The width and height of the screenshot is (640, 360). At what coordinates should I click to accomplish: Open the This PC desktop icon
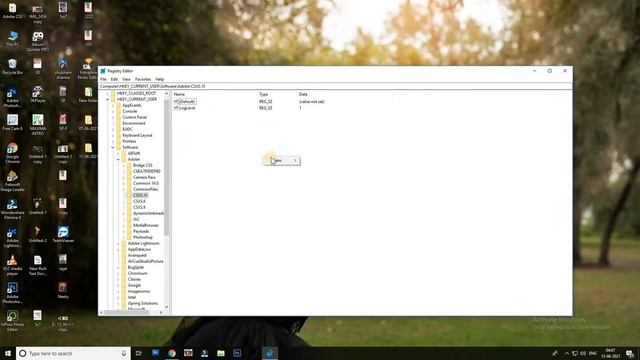tap(12, 38)
